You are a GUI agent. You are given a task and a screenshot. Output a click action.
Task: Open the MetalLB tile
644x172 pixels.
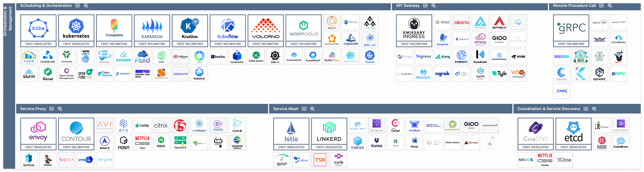[105, 143]
